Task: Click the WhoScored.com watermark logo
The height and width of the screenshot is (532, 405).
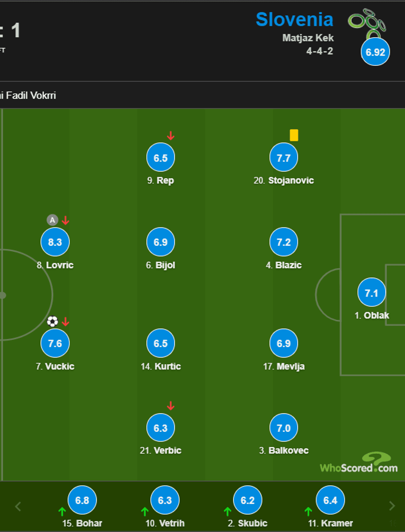Action: (x=359, y=464)
